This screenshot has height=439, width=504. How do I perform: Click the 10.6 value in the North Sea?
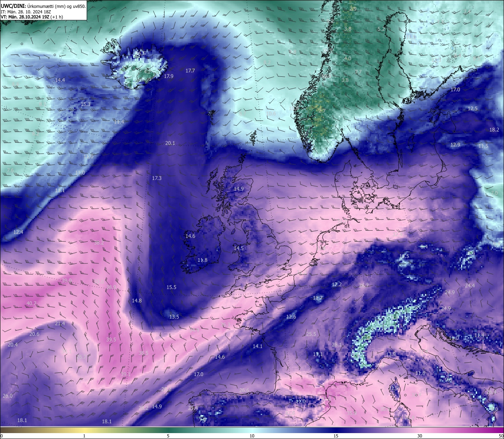[271, 113]
